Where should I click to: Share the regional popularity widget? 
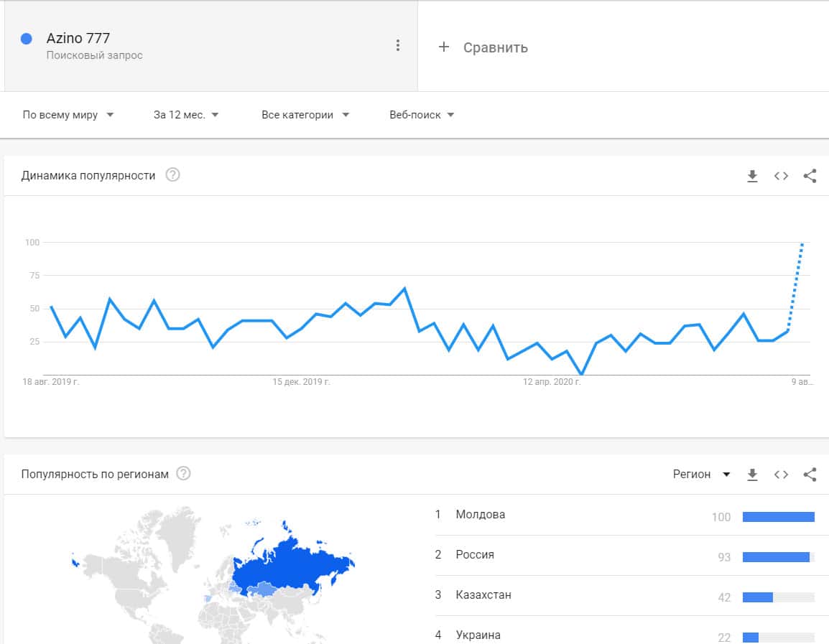pyautogui.click(x=810, y=475)
